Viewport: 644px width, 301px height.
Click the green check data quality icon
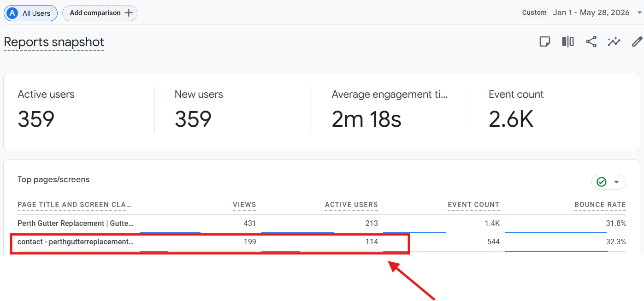pyautogui.click(x=602, y=182)
